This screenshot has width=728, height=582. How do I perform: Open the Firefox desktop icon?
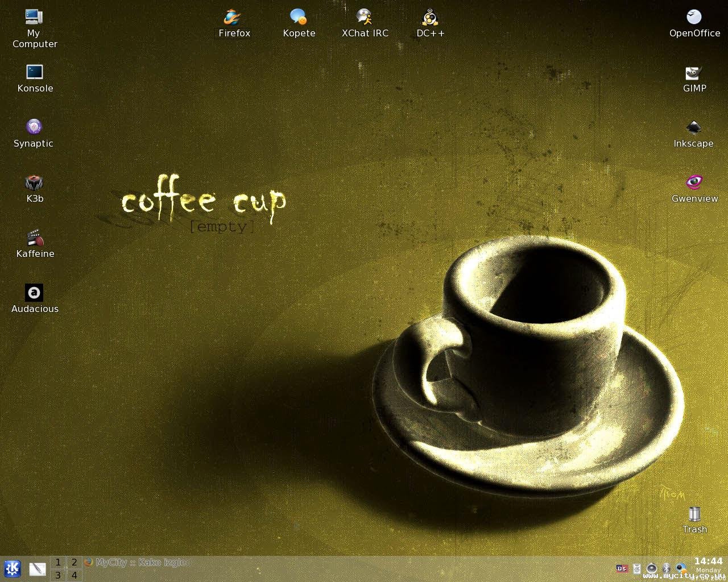point(233,18)
